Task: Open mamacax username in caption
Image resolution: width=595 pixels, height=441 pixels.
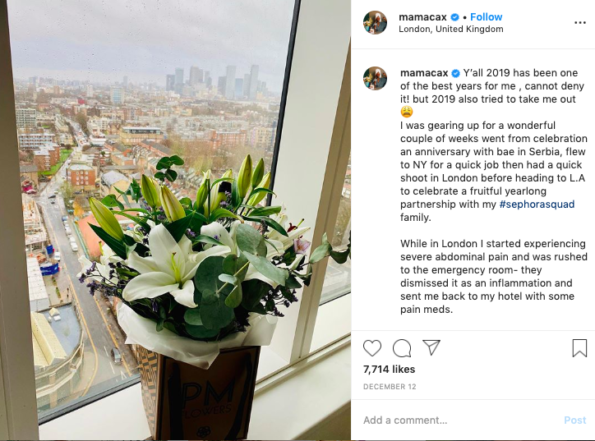Action: [x=424, y=73]
